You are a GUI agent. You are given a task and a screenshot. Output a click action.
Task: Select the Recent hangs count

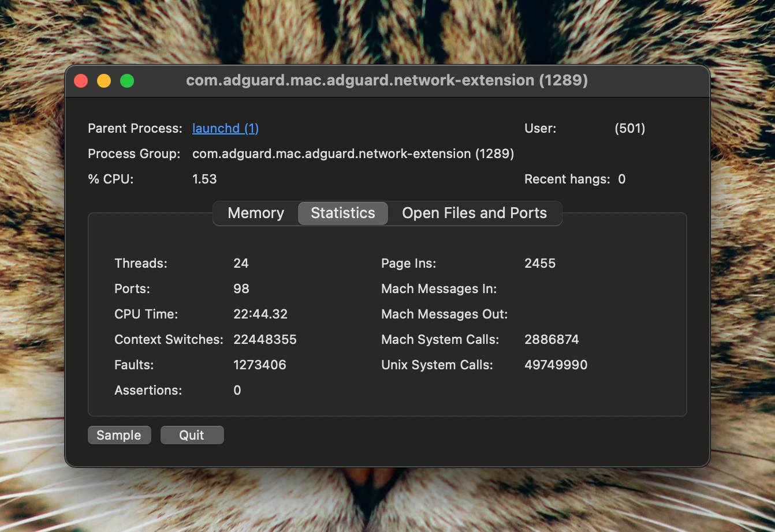point(622,179)
